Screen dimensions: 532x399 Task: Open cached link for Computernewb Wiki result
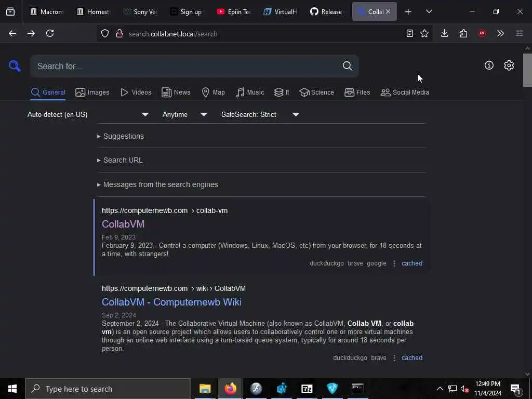412,357
